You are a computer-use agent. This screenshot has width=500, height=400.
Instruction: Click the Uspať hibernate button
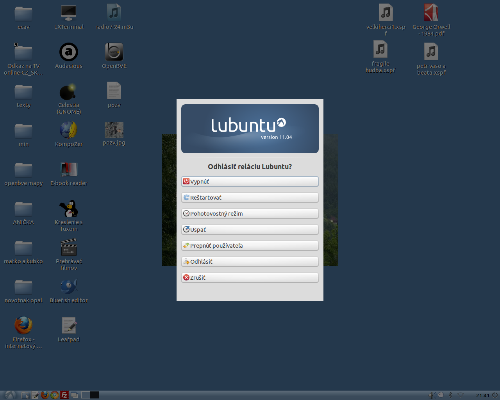point(250,230)
